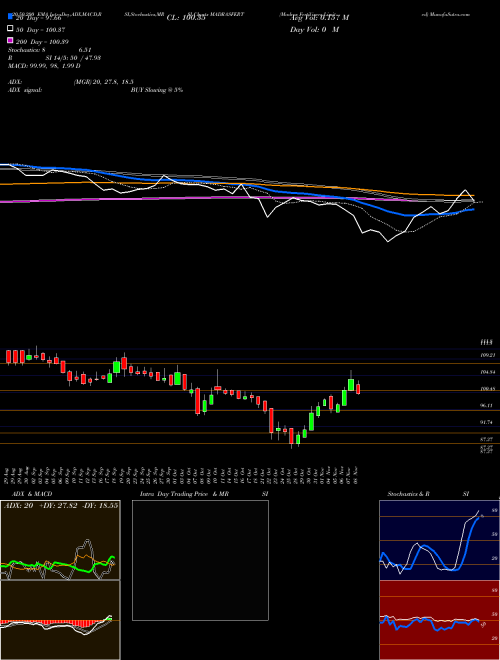The width and height of the screenshot is (500, 660).
Task: Select the '200 Day = 100.89' label
Action: (43, 42)
